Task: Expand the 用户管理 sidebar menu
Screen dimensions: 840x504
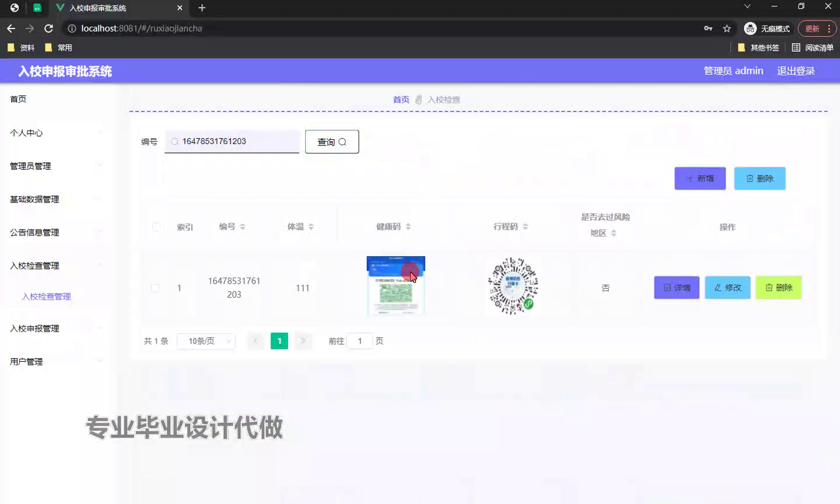Action: tap(57, 362)
